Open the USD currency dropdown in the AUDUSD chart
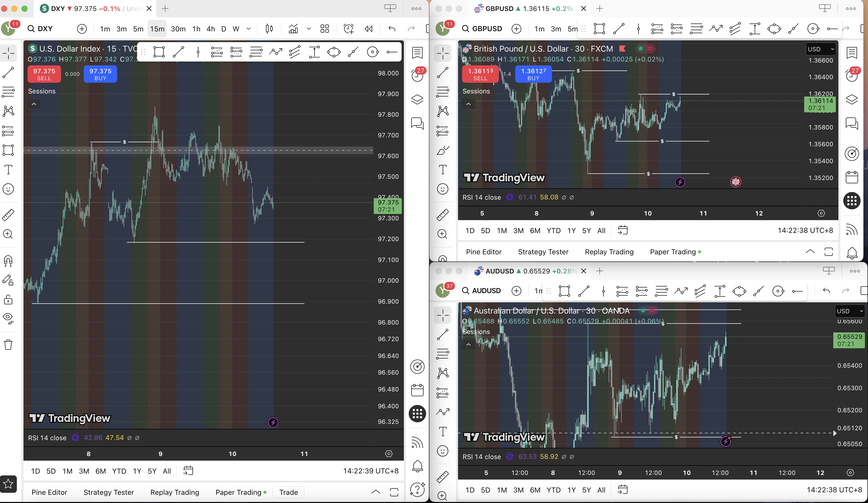The height and width of the screenshot is (503, 868). point(850,311)
